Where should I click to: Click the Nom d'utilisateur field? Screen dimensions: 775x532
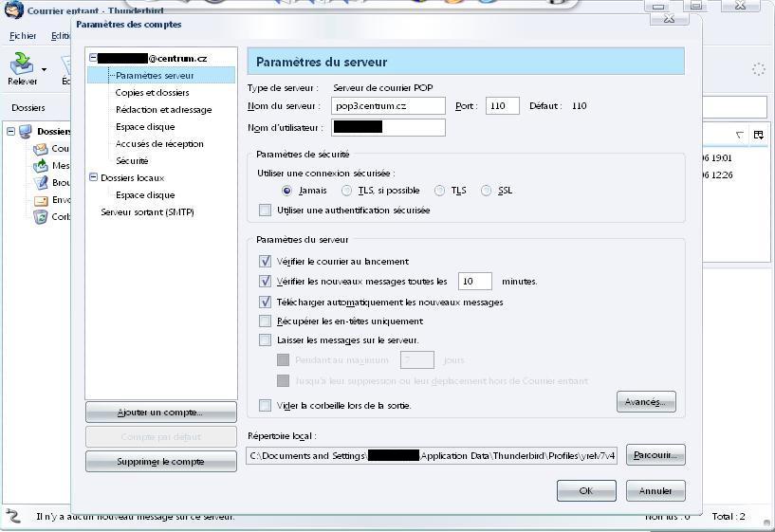pos(389,127)
